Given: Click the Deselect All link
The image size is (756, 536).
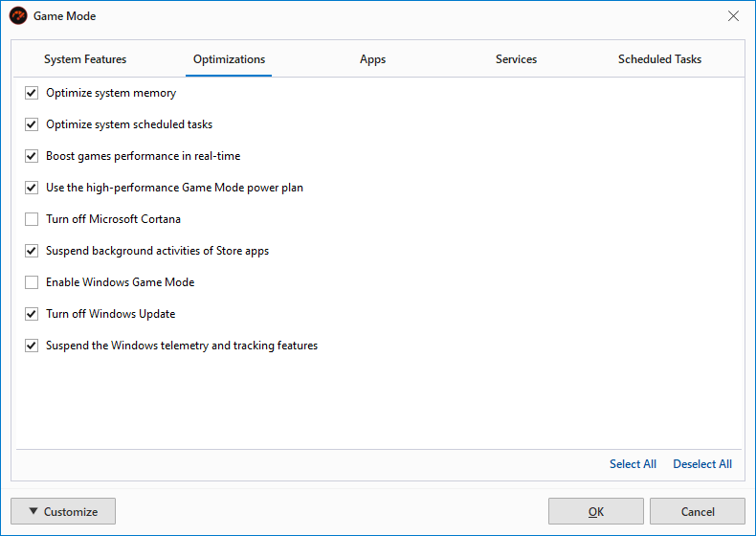Looking at the screenshot, I should coord(702,464).
